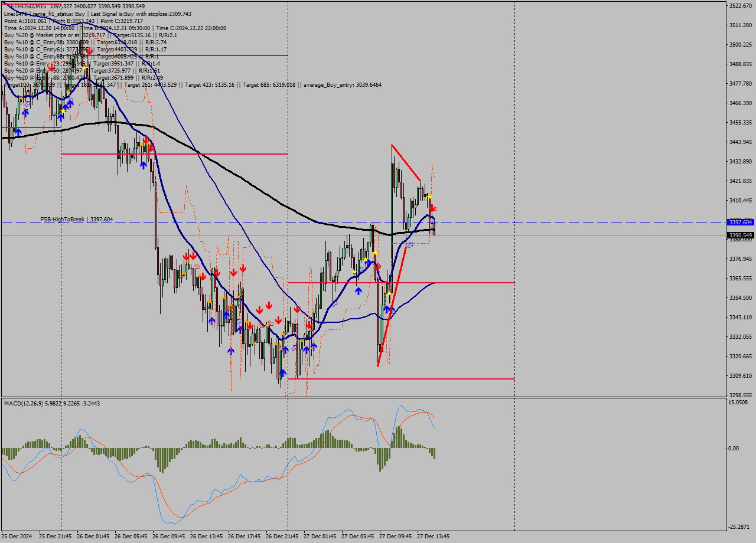Select the short descending red trend line
This screenshot has width=756, height=543.
[x=406, y=162]
